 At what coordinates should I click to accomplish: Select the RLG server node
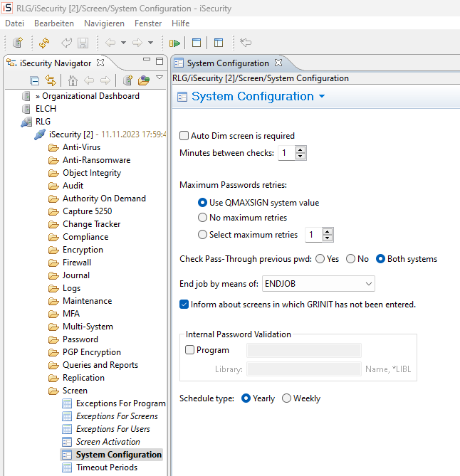43,122
